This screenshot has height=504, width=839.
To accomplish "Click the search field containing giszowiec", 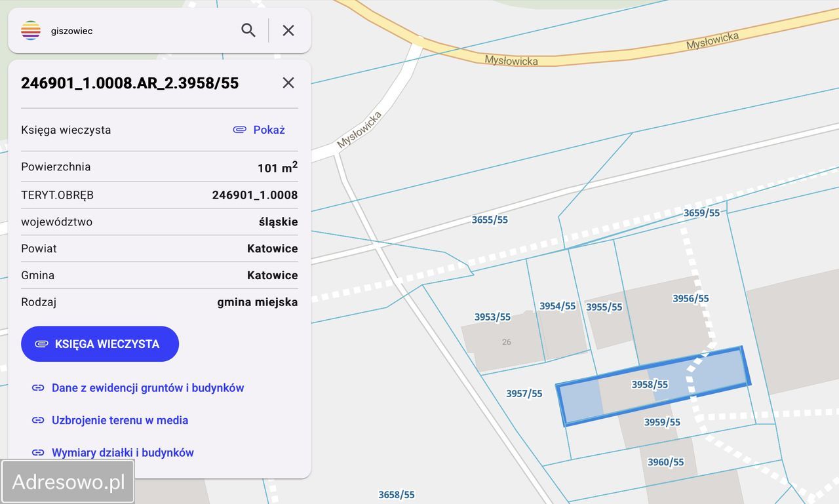I will pos(131,30).
